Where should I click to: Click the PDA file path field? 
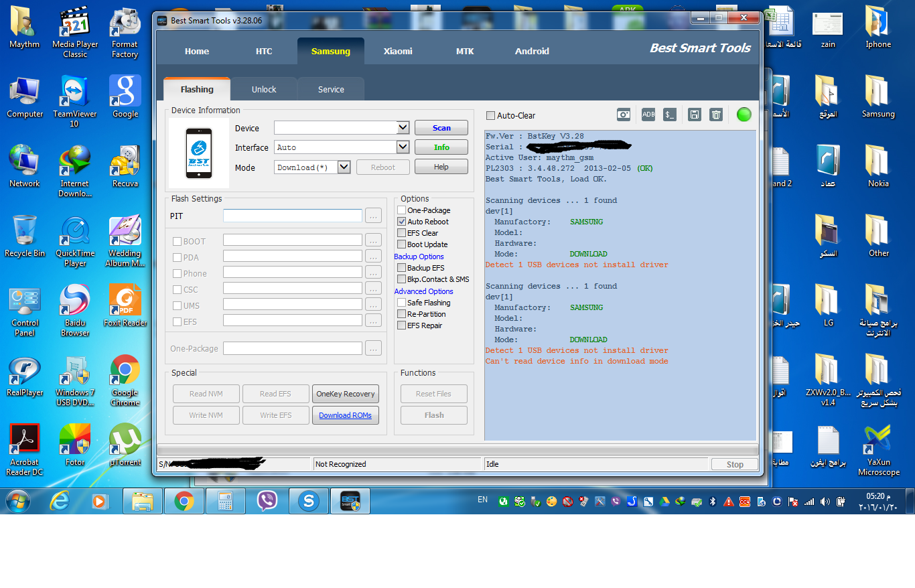[x=293, y=256]
